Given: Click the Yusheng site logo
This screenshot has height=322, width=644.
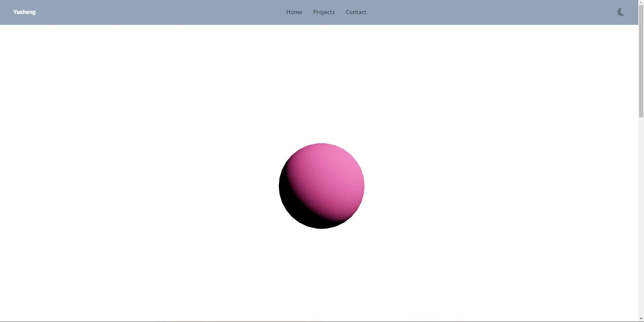Looking at the screenshot, I should point(24,12).
